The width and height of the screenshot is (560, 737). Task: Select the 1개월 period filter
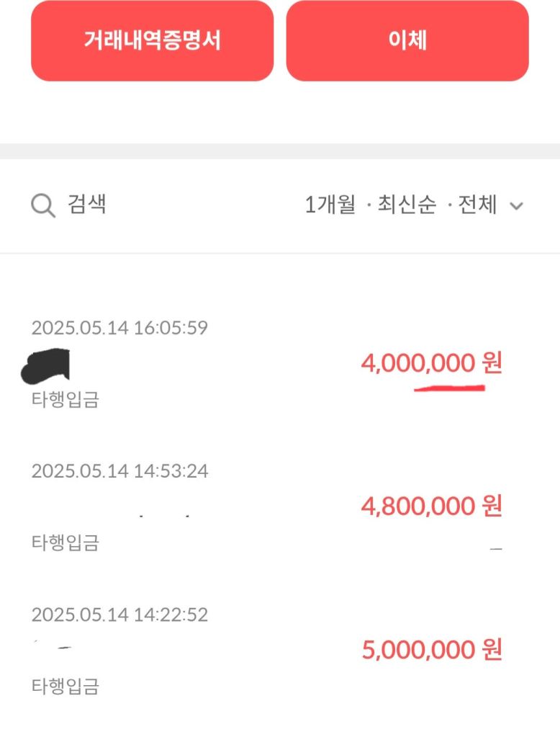click(330, 205)
